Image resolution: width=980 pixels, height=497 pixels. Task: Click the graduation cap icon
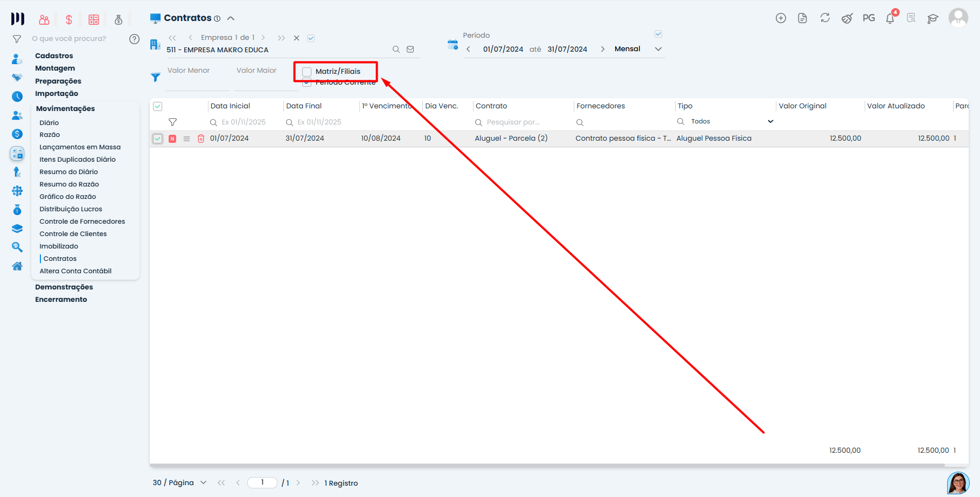click(933, 19)
